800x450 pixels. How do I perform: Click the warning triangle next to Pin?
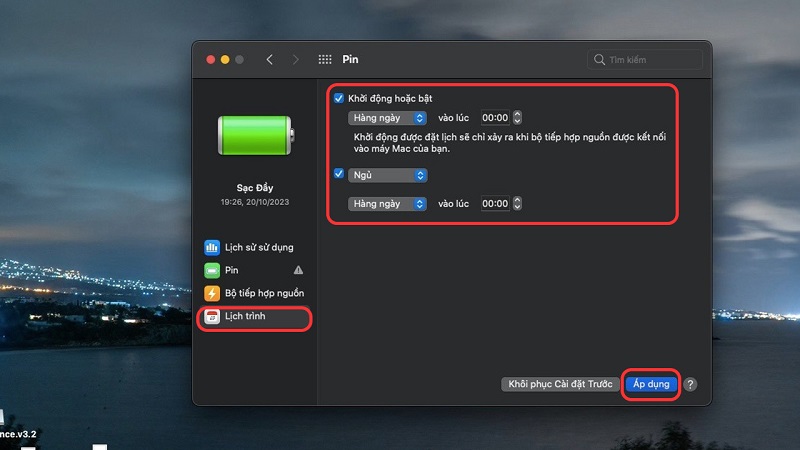(x=298, y=270)
